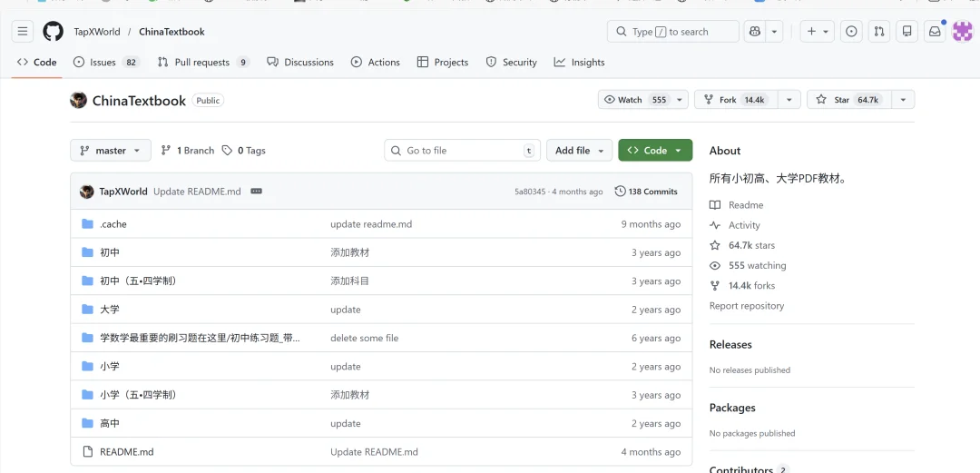Open the master branch dropdown
This screenshot has height=473, width=980.
(110, 151)
